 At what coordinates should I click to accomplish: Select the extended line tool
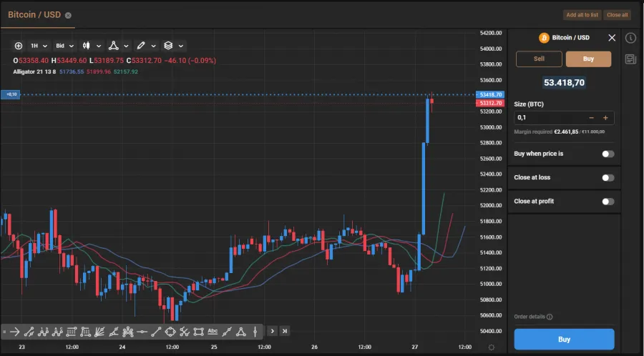click(227, 332)
